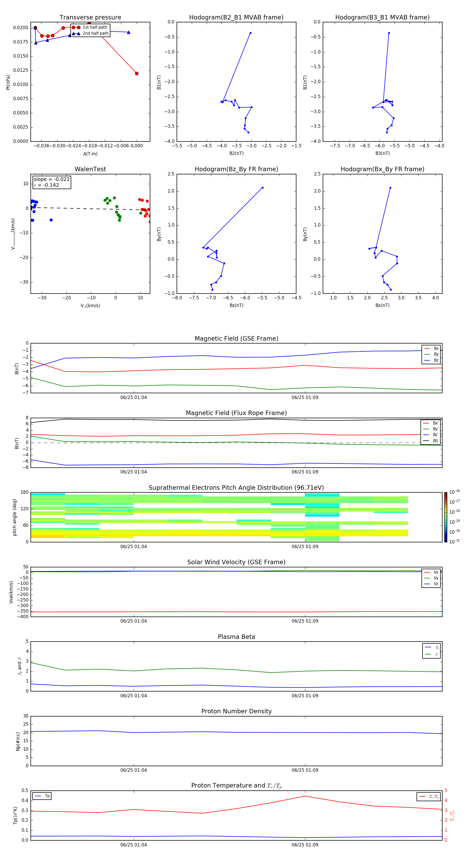The width and height of the screenshot is (473, 868).
Task: Click the "Hodogram(B3_B1 MVAB frame)" title
Action: [x=382, y=18]
